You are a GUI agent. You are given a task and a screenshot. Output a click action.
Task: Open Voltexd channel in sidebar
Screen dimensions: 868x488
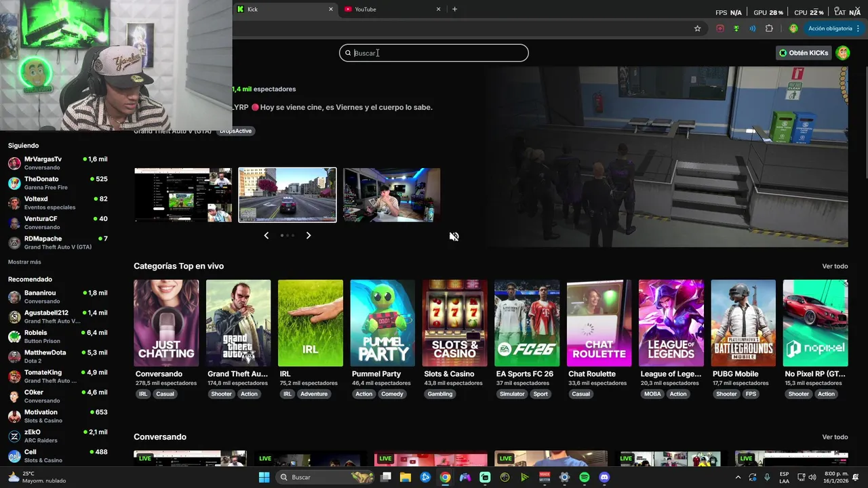58,203
